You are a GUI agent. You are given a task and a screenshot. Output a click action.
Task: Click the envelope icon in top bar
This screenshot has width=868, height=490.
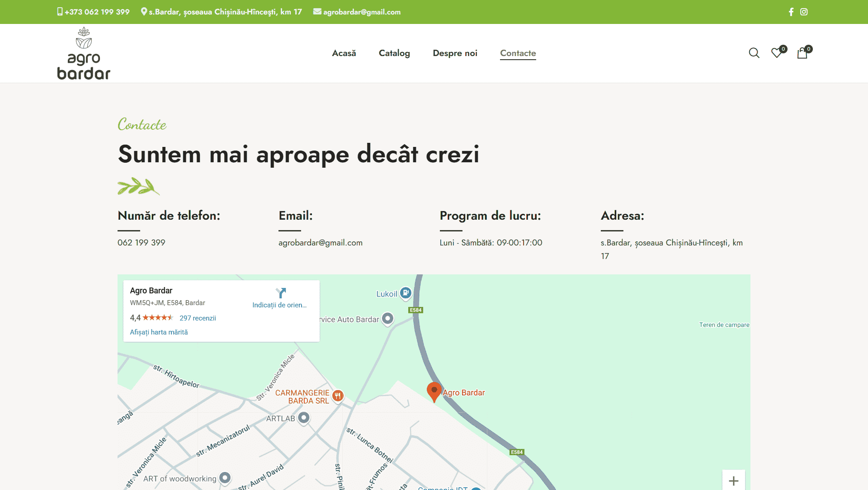[317, 12]
